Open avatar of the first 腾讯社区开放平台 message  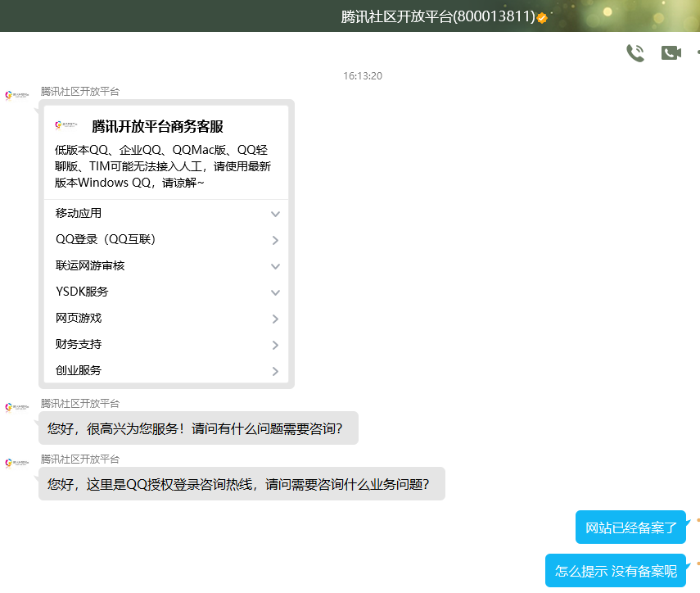pos(13,96)
